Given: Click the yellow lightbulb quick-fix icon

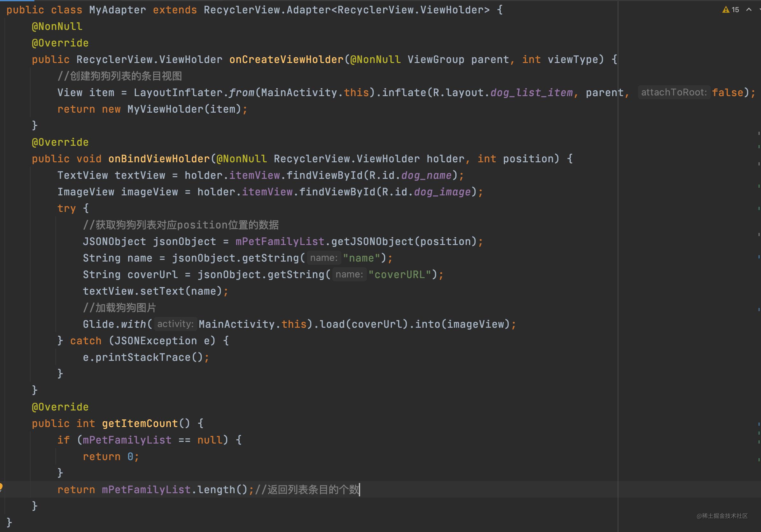Looking at the screenshot, I should point(1,486).
